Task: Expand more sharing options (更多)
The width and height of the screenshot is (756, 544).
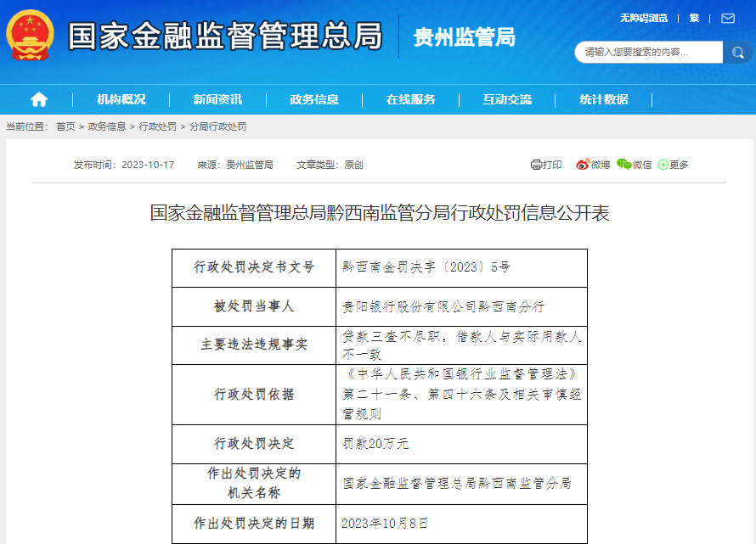Action: point(674,165)
